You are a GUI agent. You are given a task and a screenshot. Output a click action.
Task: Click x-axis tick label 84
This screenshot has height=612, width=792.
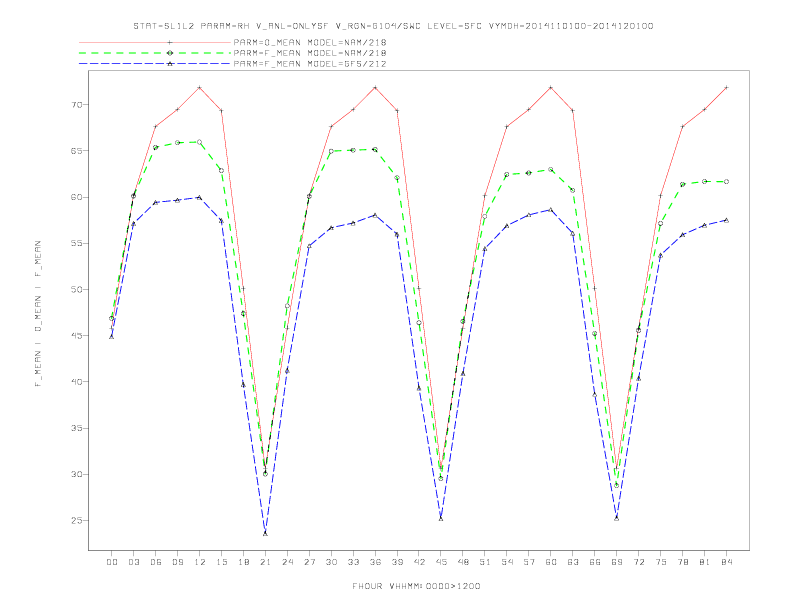tap(726, 562)
